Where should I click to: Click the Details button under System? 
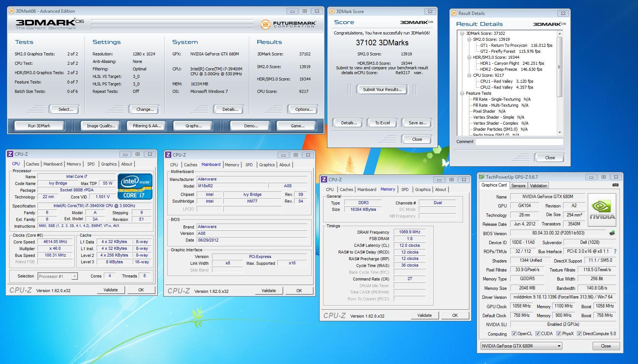(x=230, y=109)
